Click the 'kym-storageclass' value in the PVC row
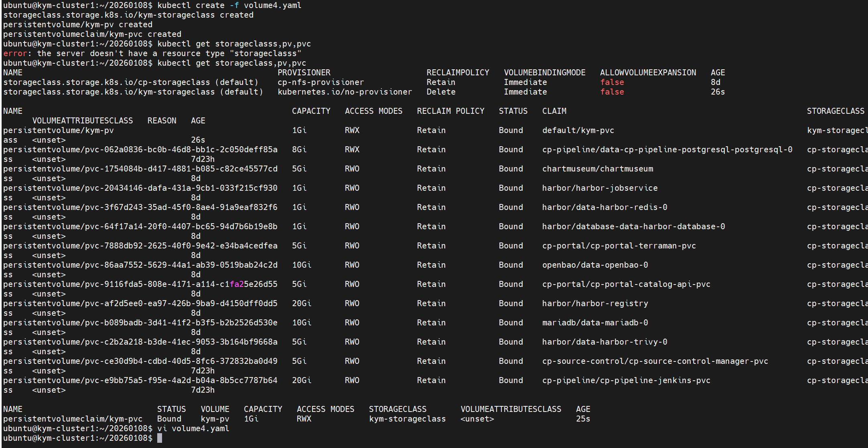 [407, 419]
